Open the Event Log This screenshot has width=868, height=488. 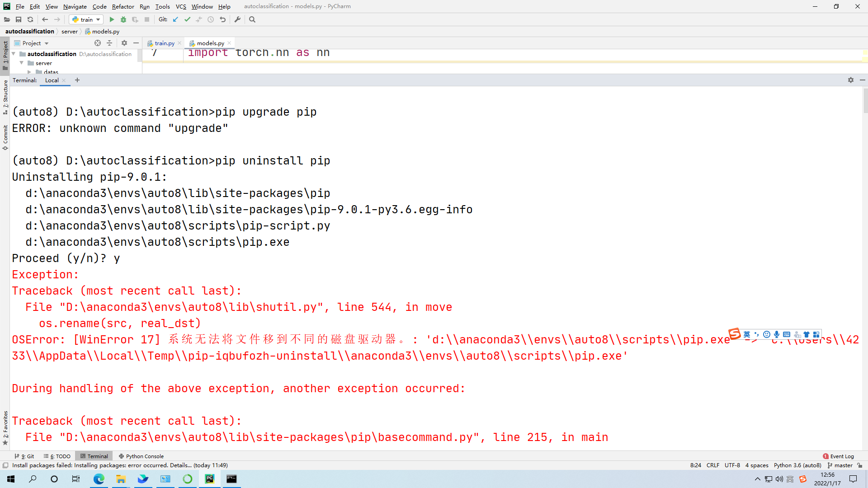point(838,456)
